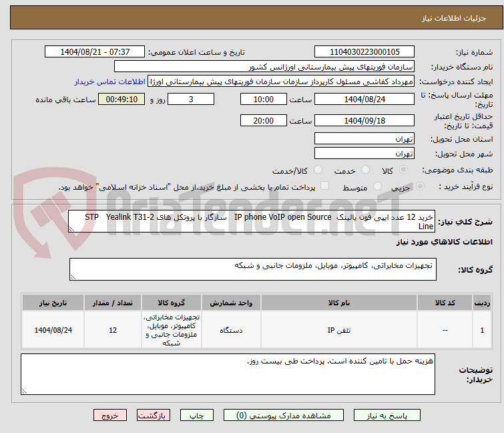Click the 'کد کالا' column header

coord(445,303)
